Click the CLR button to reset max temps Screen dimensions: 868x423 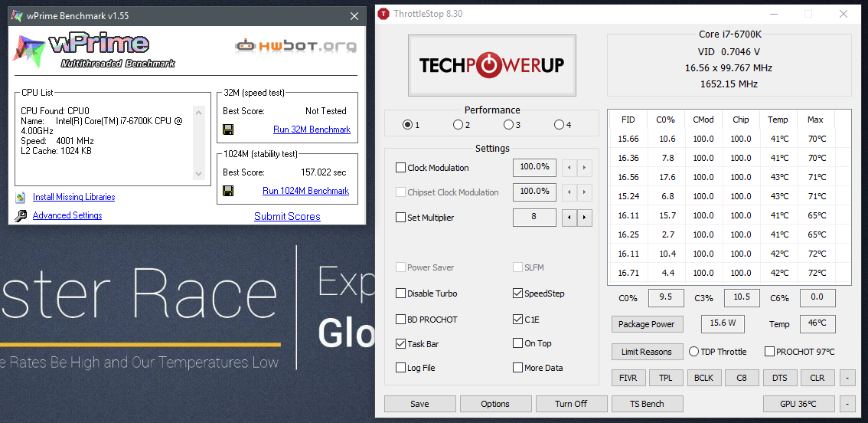pyautogui.click(x=817, y=378)
